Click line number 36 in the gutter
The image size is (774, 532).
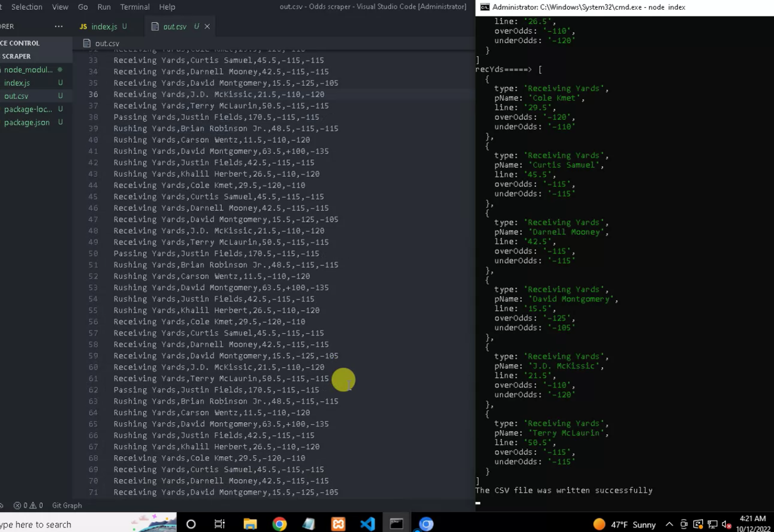[x=93, y=94]
